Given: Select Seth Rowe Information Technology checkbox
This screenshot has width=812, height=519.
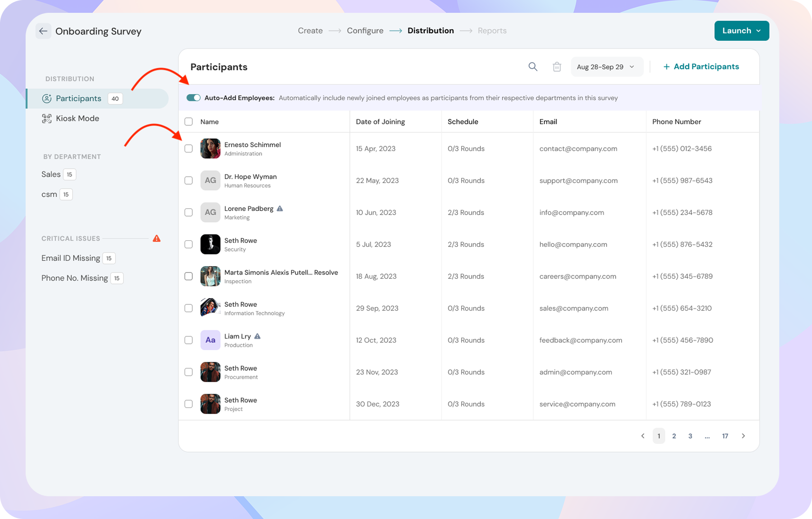Looking at the screenshot, I should coord(188,308).
